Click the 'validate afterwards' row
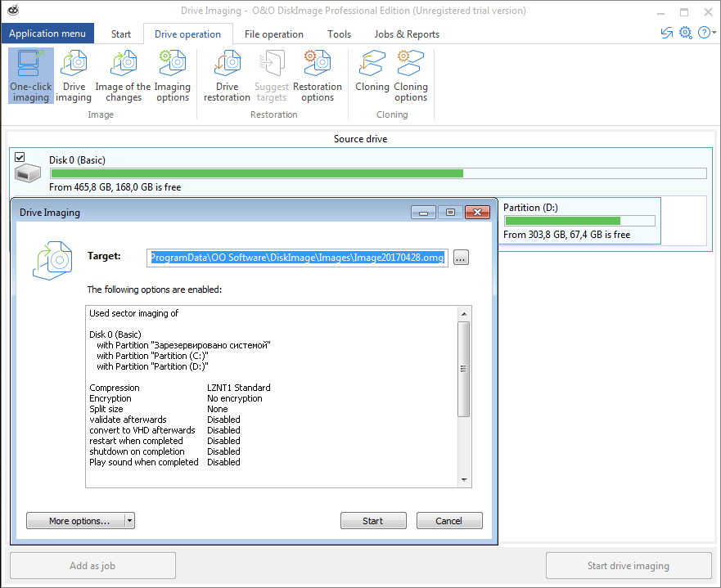Screen dimensions: 721x588 [164, 420]
